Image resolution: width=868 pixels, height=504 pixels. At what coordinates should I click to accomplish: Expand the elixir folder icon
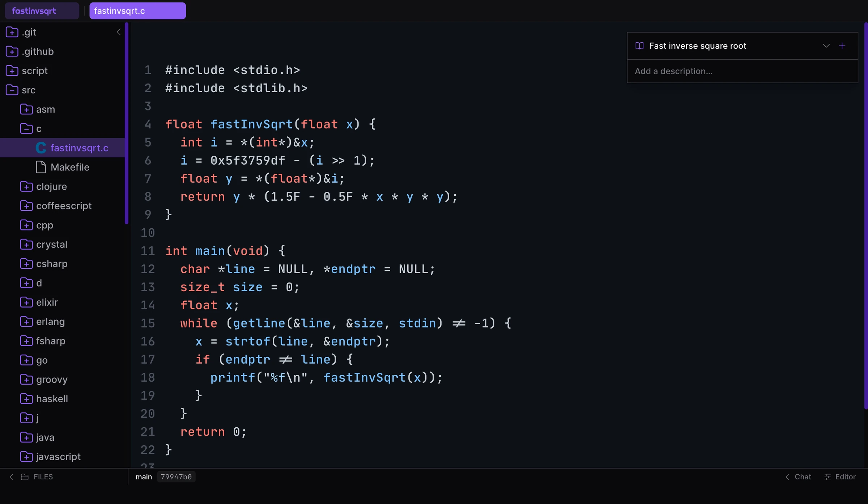(26, 302)
